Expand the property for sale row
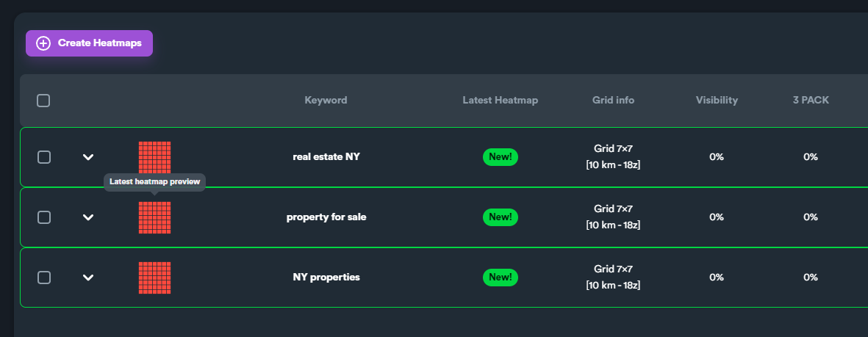868x337 pixels. [x=88, y=217]
